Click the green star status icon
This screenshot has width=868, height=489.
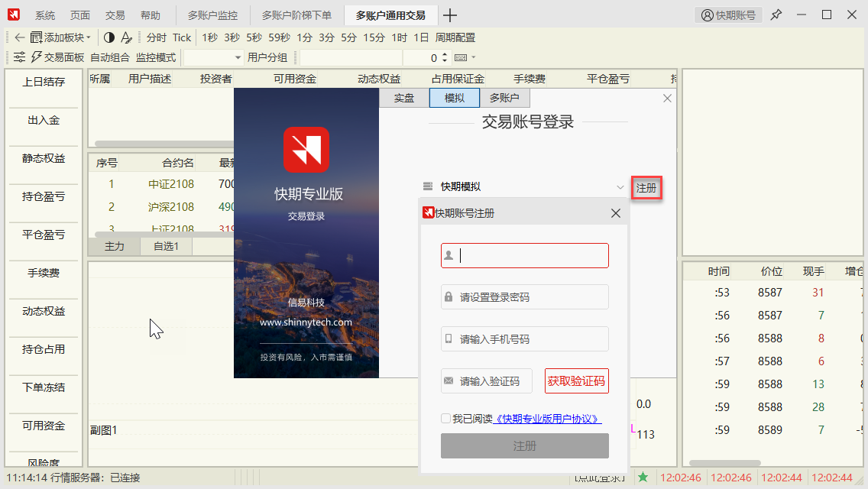click(643, 478)
